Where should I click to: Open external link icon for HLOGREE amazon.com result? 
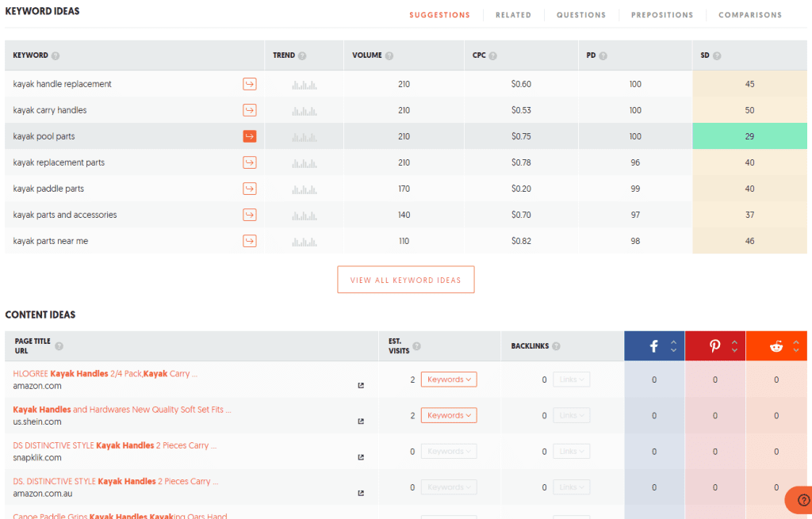[x=361, y=386]
